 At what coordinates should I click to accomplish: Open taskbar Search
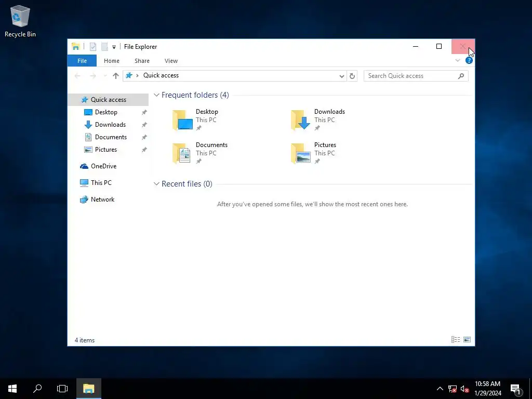tap(37, 389)
